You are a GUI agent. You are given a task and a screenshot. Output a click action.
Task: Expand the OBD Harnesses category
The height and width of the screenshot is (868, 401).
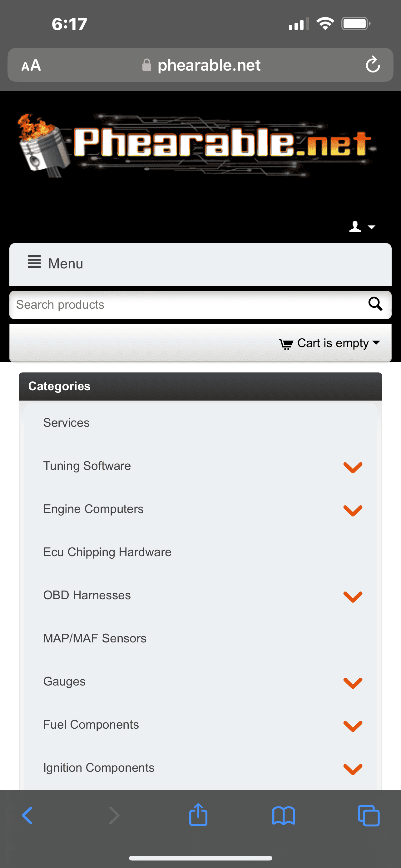tap(353, 596)
